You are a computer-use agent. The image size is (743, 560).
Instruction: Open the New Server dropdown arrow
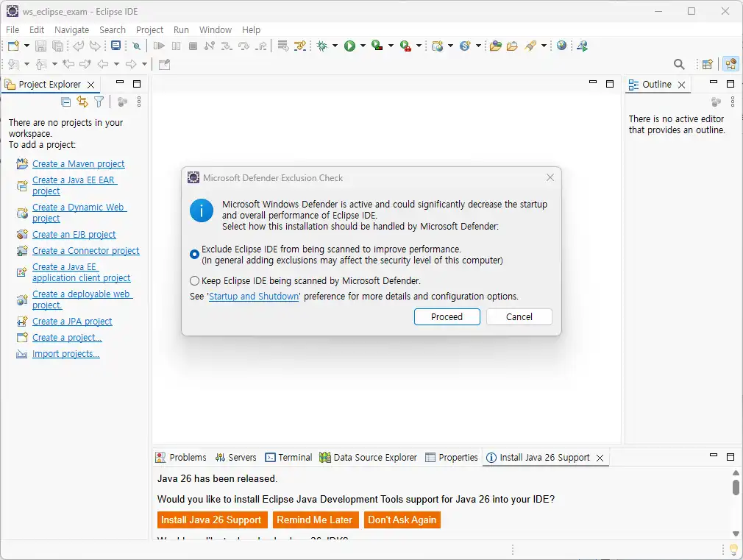click(x=451, y=46)
